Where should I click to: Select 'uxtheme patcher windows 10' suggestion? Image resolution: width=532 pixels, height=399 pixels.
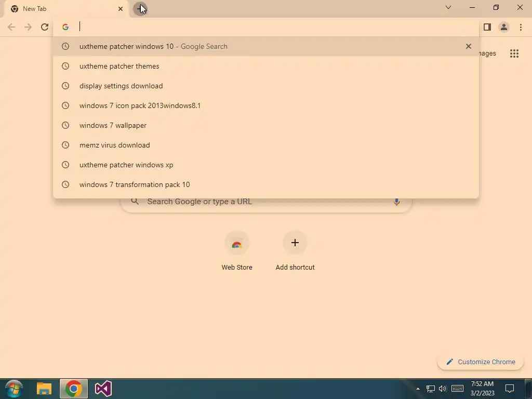coord(266,46)
